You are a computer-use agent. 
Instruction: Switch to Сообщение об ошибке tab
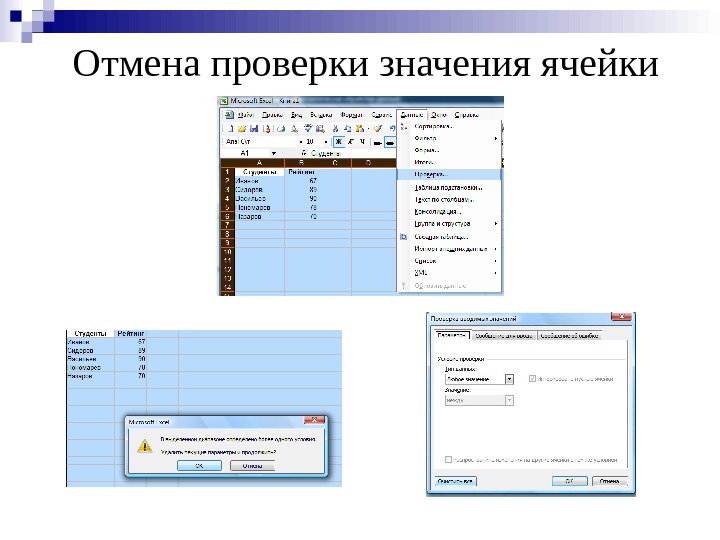click(x=569, y=336)
